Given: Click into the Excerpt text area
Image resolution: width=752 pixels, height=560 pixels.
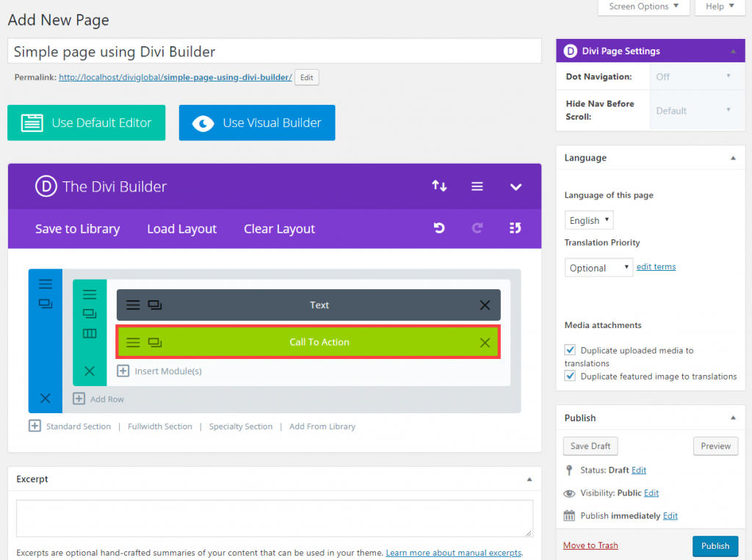Looking at the screenshot, I should tap(275, 518).
